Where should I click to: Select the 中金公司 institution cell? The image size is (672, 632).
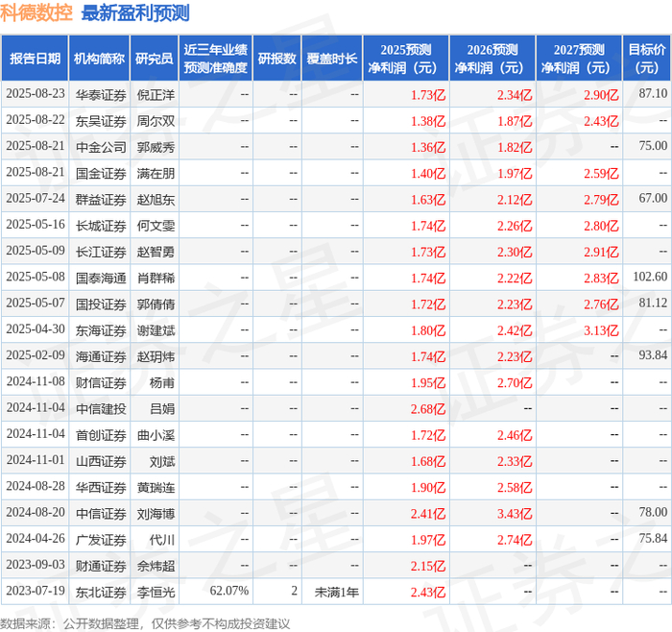point(101,148)
